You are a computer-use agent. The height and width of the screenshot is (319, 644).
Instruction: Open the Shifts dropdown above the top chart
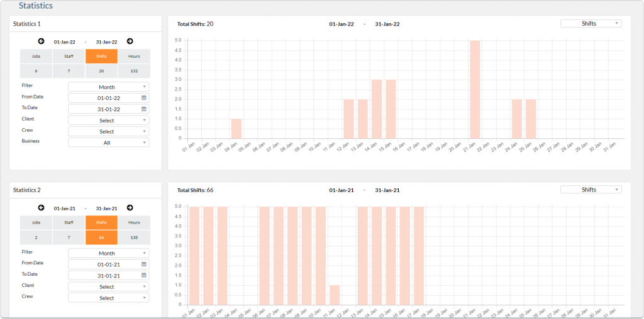tap(591, 23)
